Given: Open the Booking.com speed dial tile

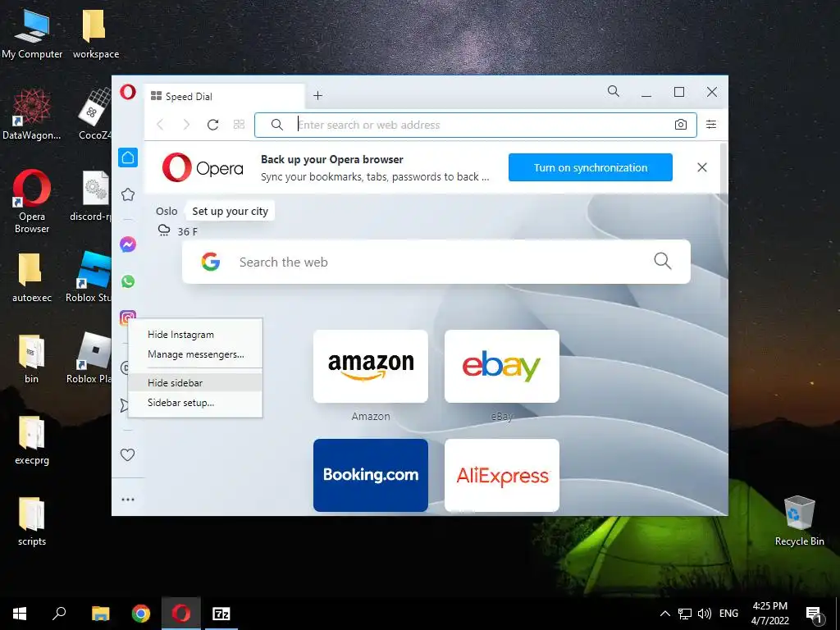Looking at the screenshot, I should click(x=371, y=475).
